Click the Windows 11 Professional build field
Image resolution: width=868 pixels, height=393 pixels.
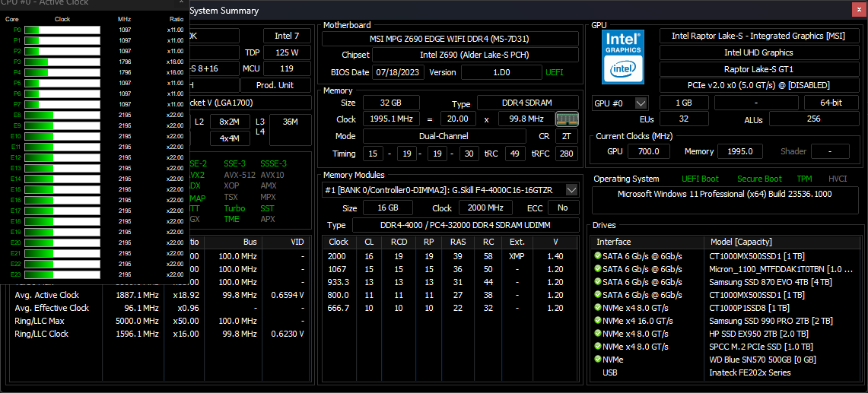pyautogui.click(x=724, y=201)
